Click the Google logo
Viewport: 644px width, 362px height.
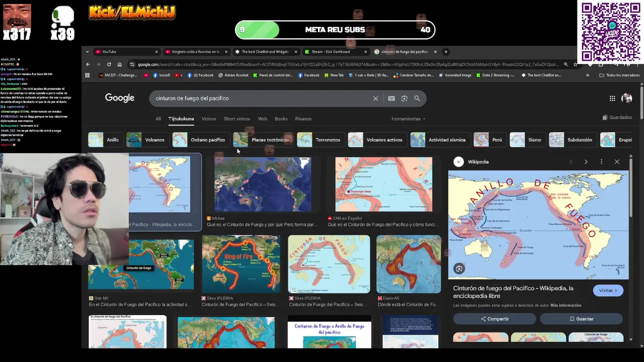(120, 98)
